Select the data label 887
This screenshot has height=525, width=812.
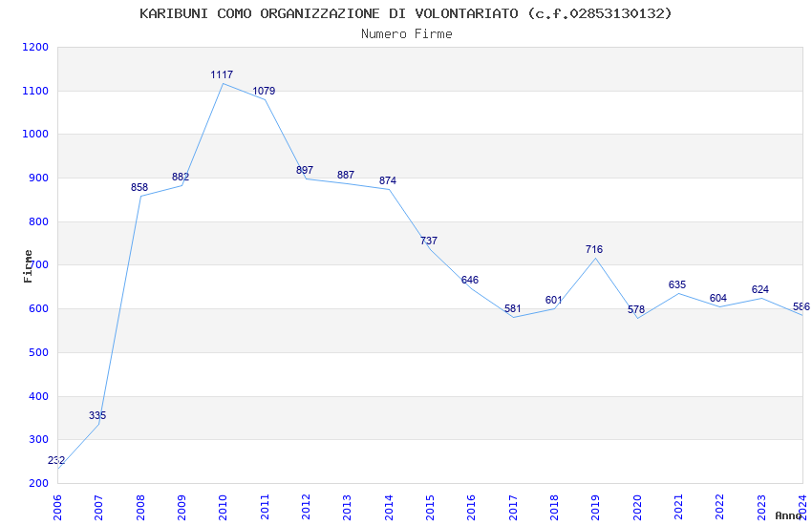346,175
